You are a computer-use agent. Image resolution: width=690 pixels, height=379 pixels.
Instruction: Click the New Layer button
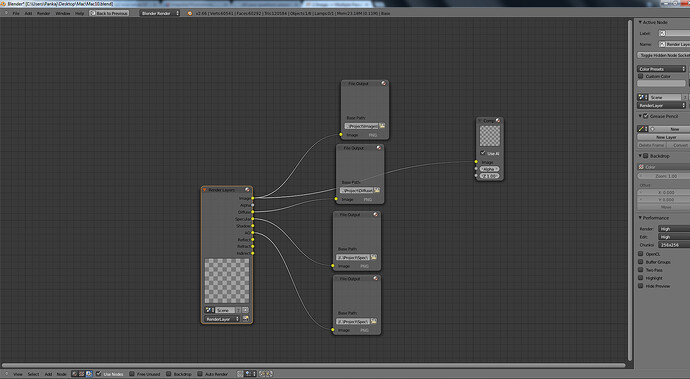[664, 137]
